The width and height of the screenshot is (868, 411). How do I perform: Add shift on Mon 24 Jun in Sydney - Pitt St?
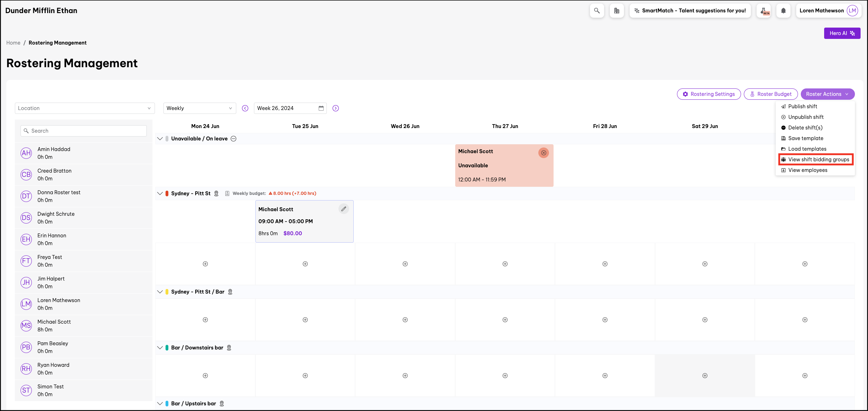pos(205,264)
